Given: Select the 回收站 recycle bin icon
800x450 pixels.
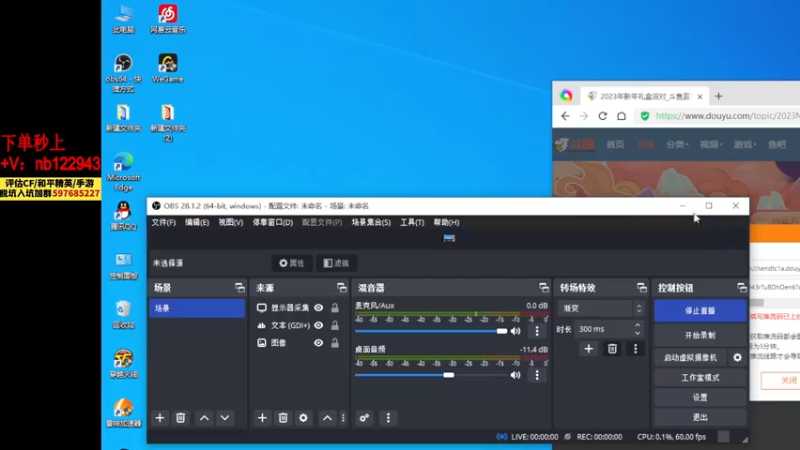Looking at the screenshot, I should (123, 314).
